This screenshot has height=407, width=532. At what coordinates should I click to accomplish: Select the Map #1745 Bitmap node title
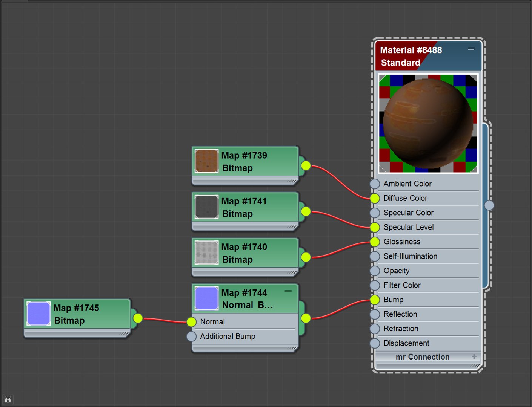click(x=77, y=314)
